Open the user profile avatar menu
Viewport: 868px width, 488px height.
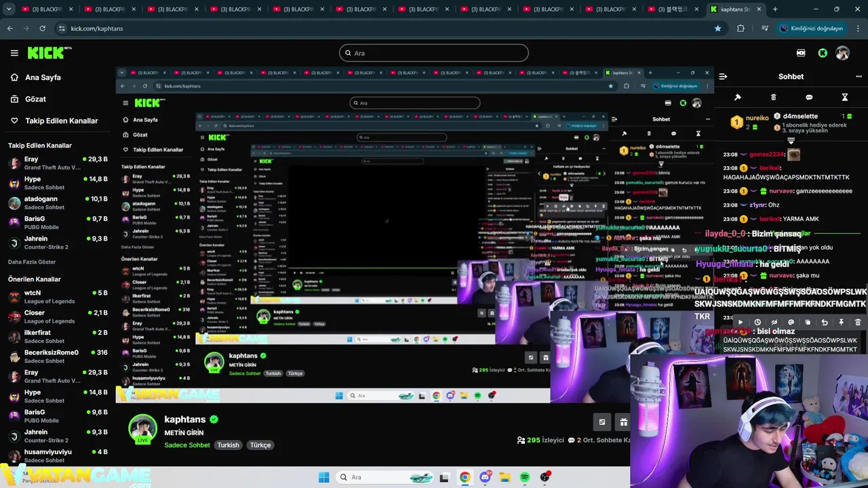[x=842, y=53]
